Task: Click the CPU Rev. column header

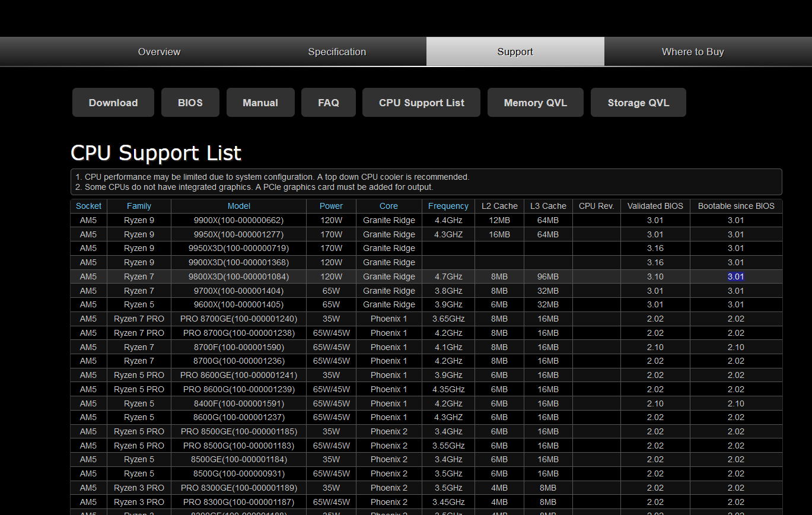Action: [x=596, y=206]
